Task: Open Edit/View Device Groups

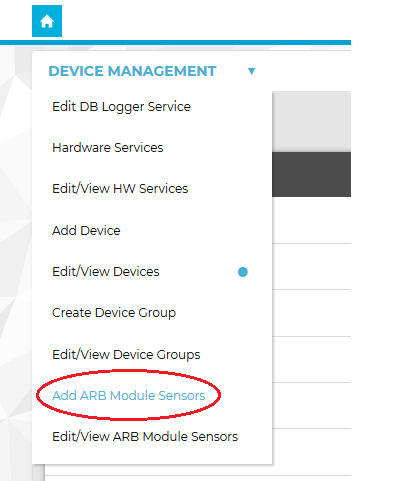Action: pos(126,355)
